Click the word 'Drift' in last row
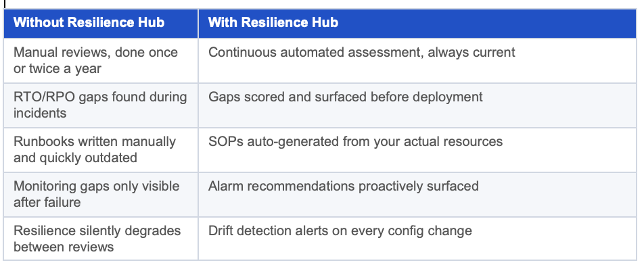 (x=219, y=231)
